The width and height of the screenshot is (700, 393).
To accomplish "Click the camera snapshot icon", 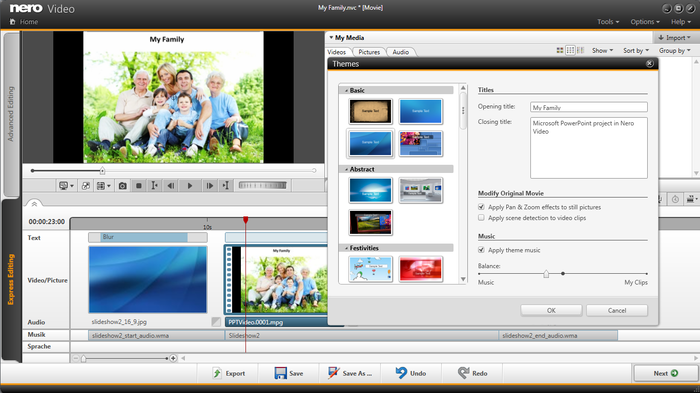I will (x=122, y=186).
